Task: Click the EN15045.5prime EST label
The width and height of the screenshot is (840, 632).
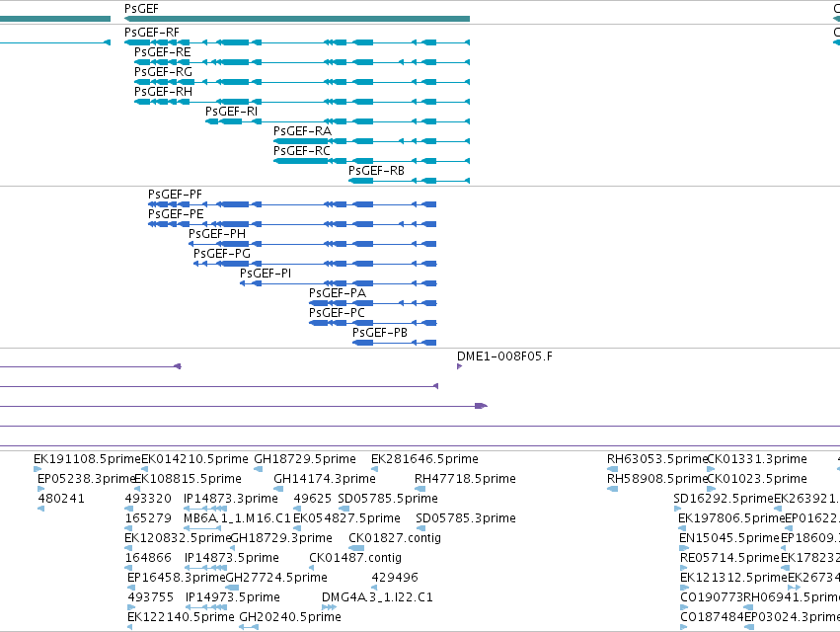Action: pyautogui.click(x=729, y=539)
